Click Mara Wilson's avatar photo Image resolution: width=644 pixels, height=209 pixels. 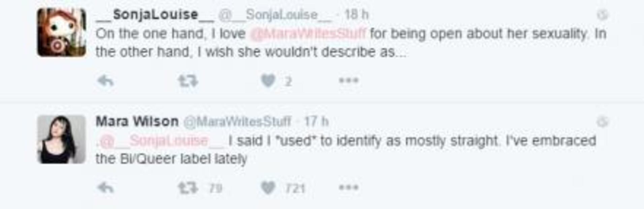pyautogui.click(x=62, y=139)
